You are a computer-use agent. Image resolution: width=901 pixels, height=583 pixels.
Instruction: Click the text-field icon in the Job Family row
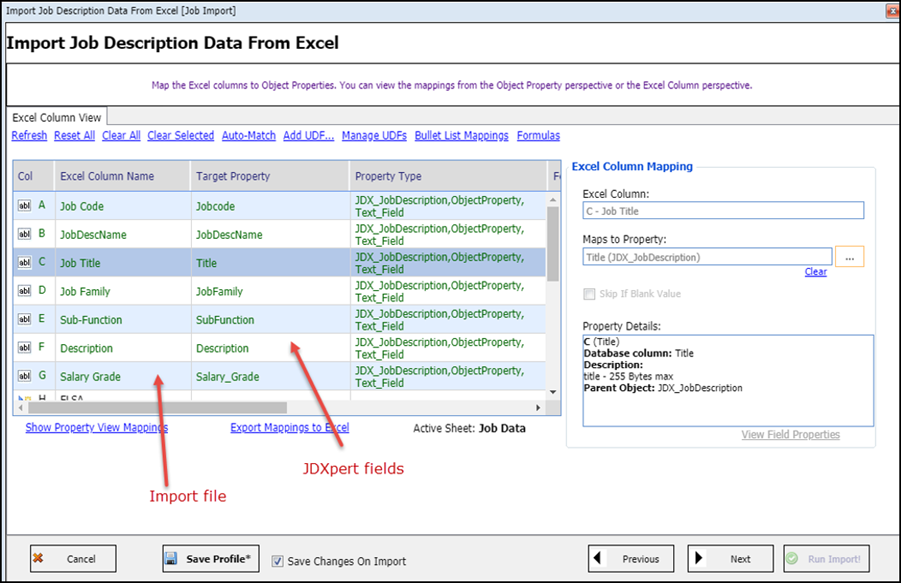24,291
